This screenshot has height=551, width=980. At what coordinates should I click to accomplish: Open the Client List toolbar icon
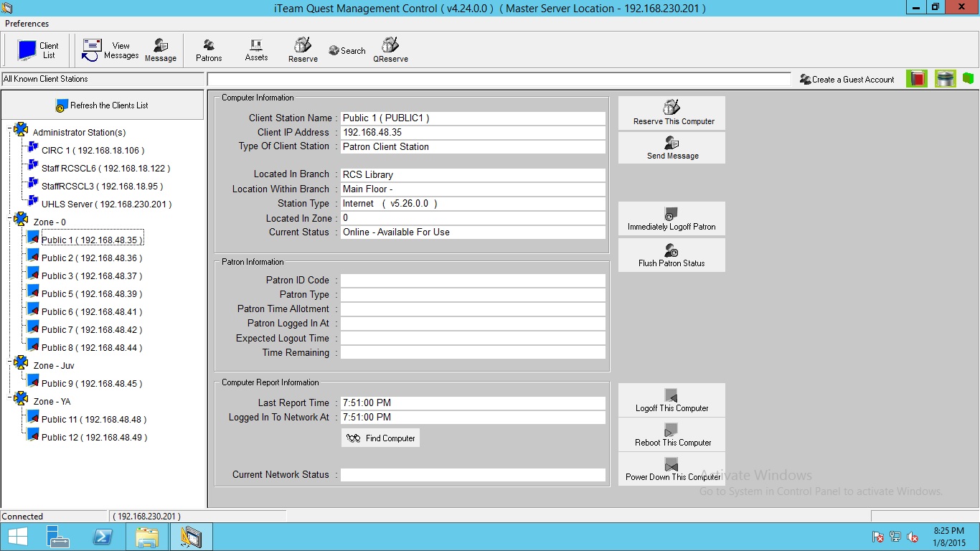click(x=38, y=50)
